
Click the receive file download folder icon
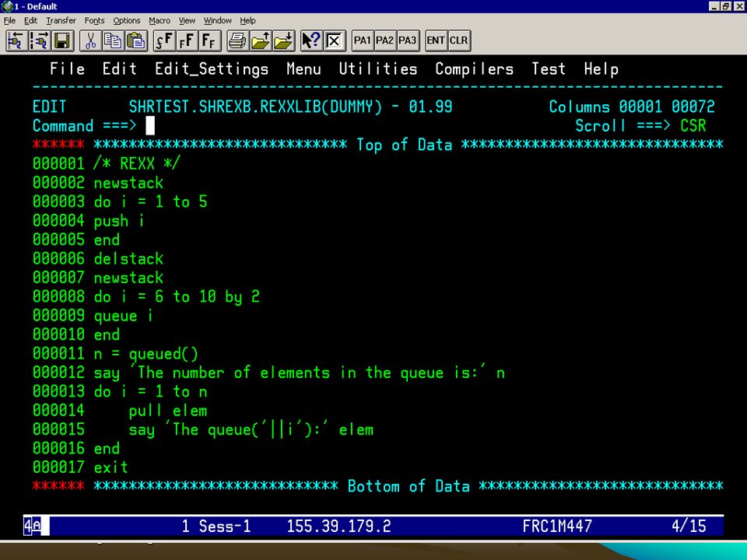[283, 40]
